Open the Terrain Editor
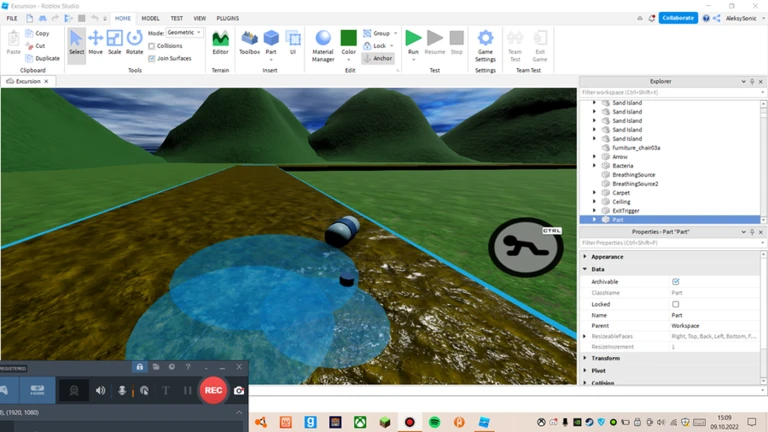Viewport: 768px width, 432px height. pyautogui.click(x=220, y=43)
